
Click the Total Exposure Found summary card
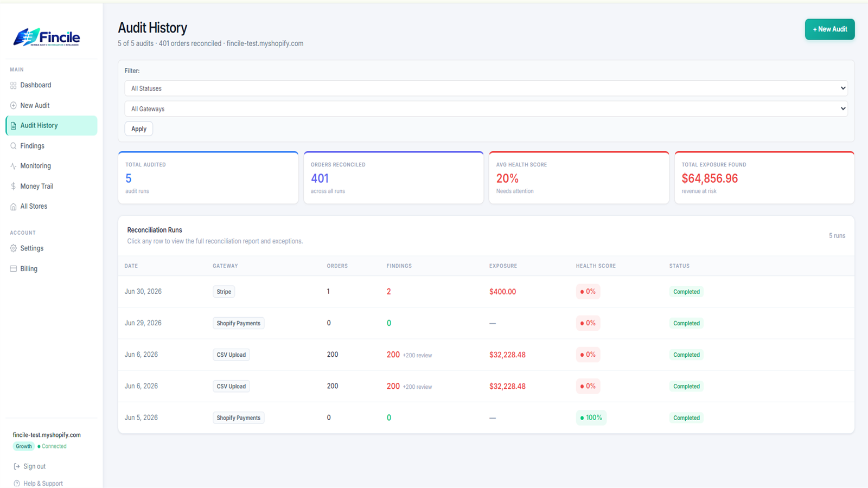[x=764, y=178]
